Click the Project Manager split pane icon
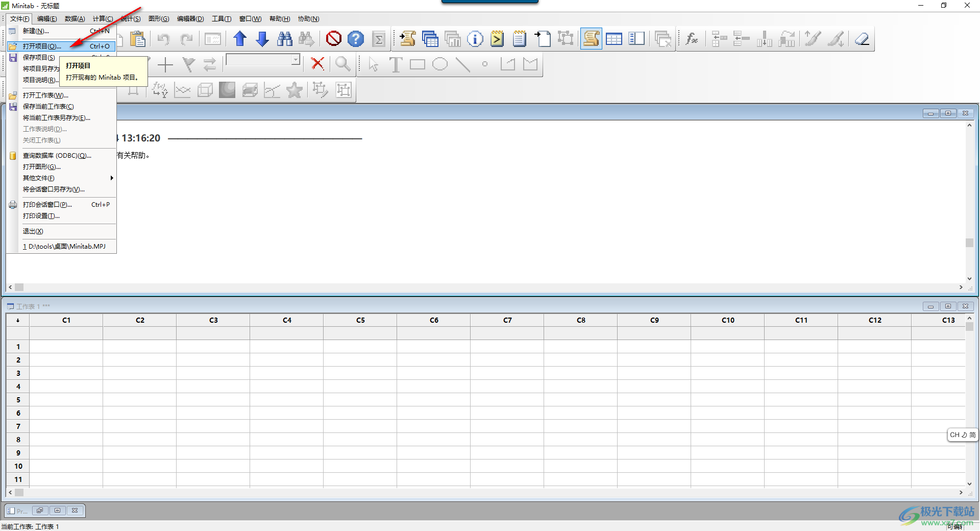Screen dimensions: 980x531 coord(636,39)
